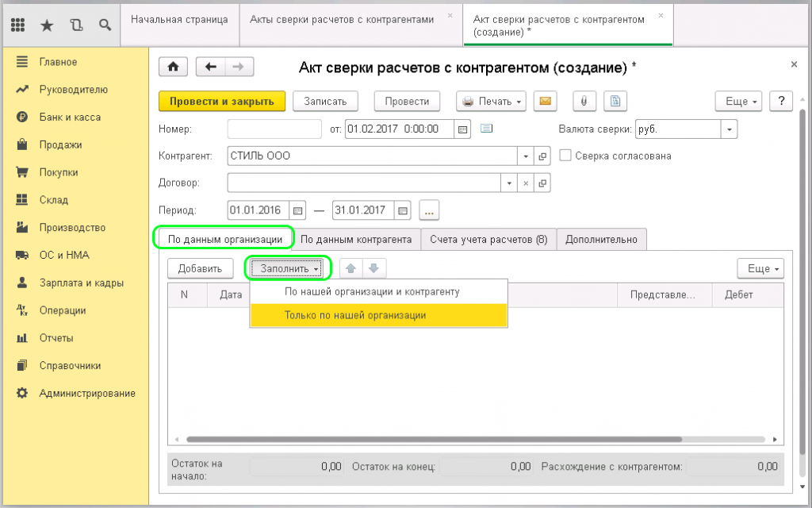Click the move row up arrow
812x508 pixels.
click(350, 268)
